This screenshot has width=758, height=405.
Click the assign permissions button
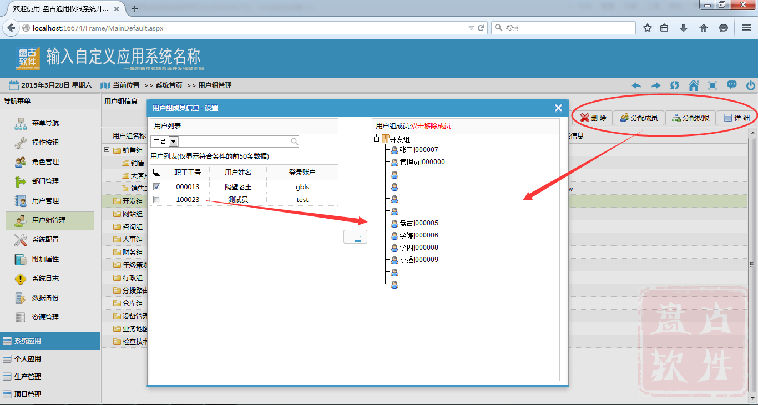pyautogui.click(x=691, y=117)
